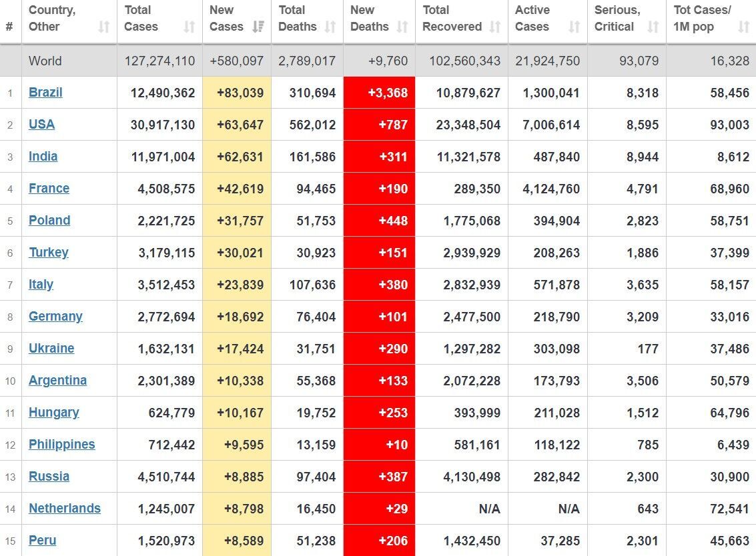Open the Russia country link
The image size is (756, 556).
point(49,477)
